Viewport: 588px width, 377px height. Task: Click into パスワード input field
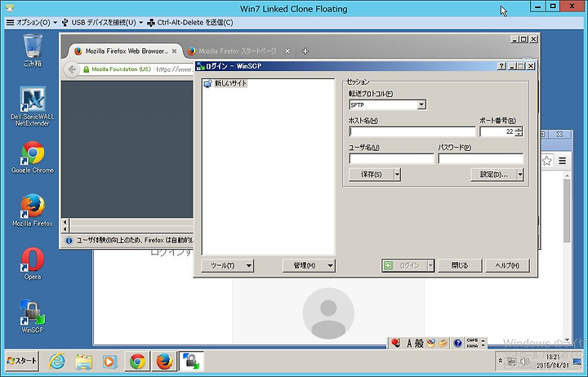pos(480,158)
